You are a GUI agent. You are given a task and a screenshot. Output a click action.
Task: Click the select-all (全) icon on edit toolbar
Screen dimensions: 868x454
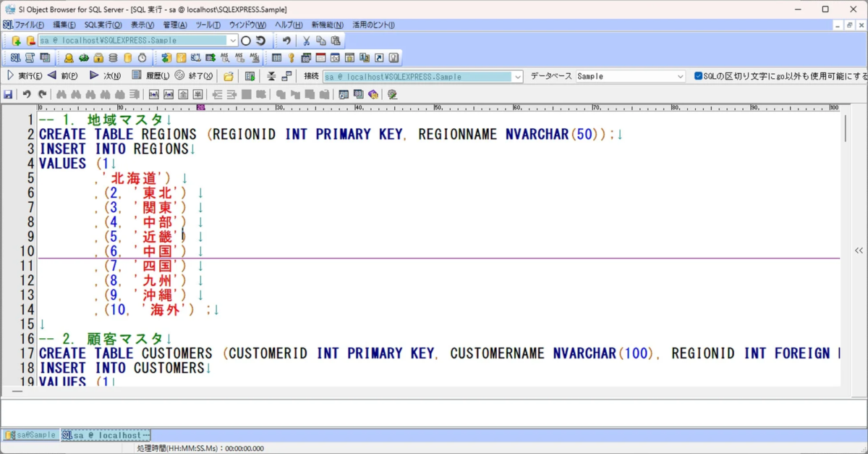[x=182, y=94]
